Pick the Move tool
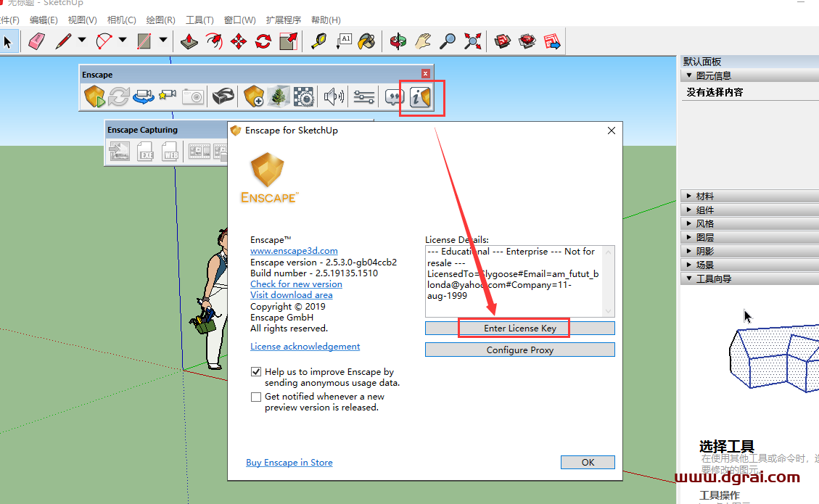Image resolution: width=819 pixels, height=504 pixels. coord(239,41)
